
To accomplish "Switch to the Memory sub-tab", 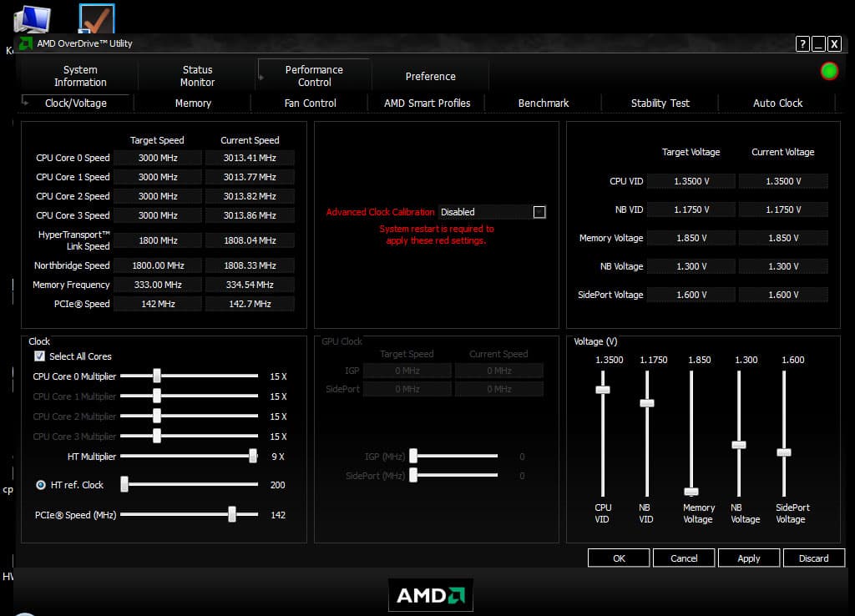I will pos(193,103).
